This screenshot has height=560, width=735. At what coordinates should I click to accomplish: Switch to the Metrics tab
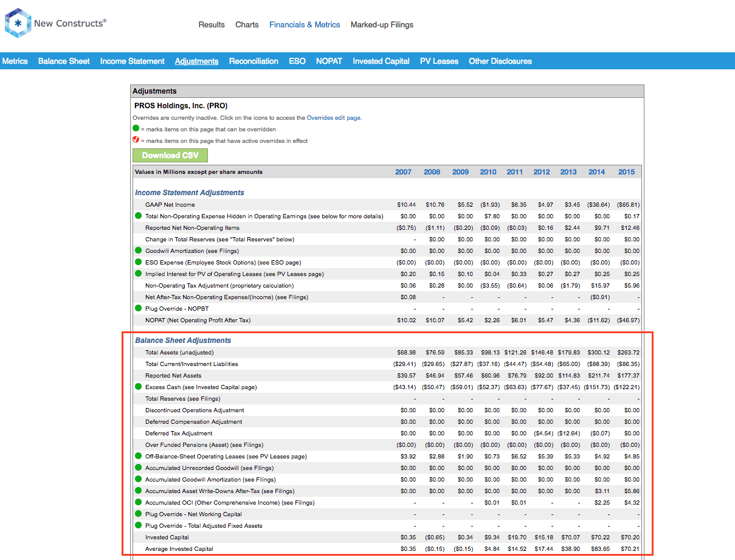pos(15,61)
